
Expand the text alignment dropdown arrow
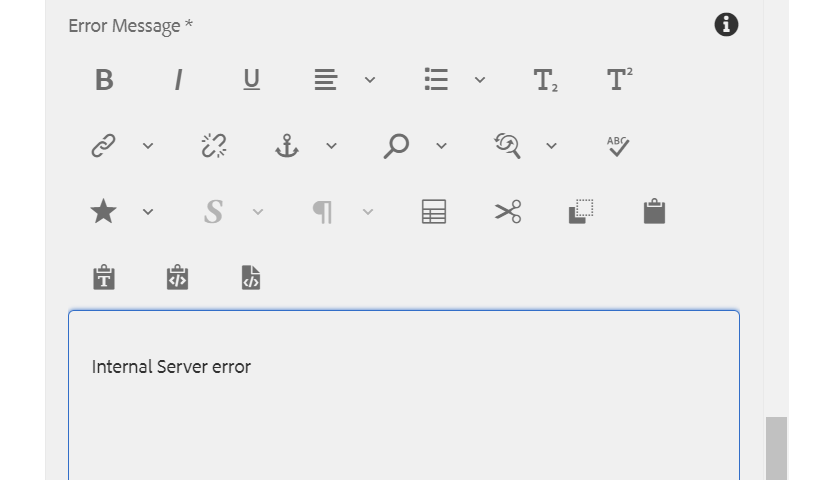(x=370, y=80)
